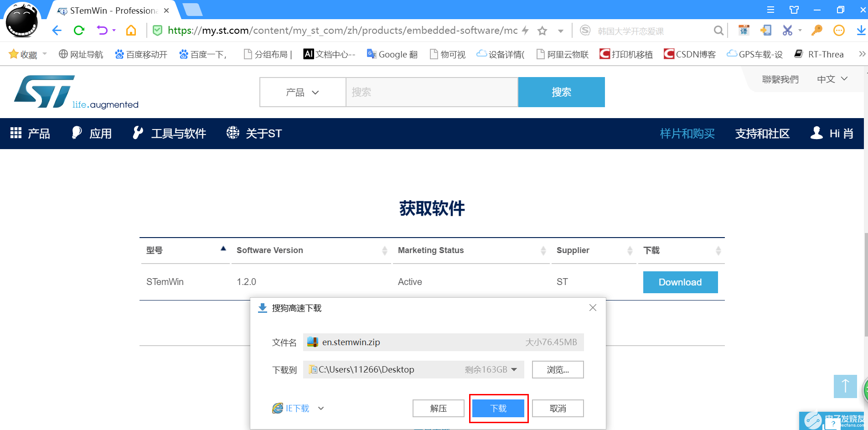Image resolution: width=868 pixels, height=430 pixels.
Task: Click the scissors screenshot icon
Action: 787,31
